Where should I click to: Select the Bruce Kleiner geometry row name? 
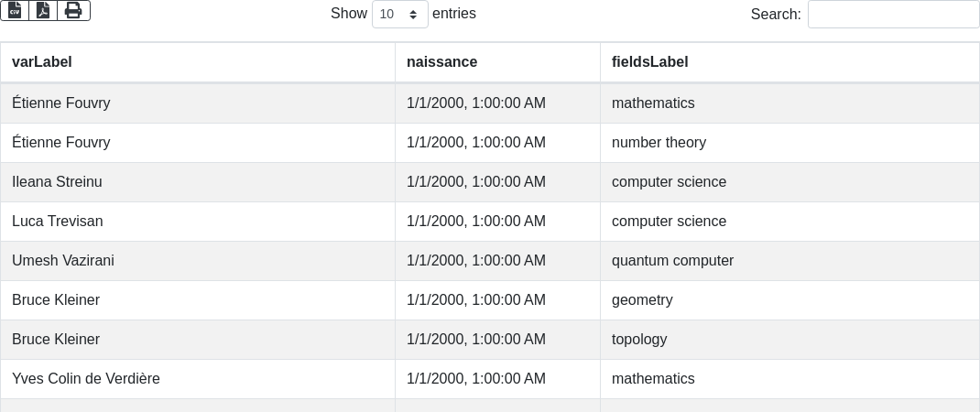56,300
